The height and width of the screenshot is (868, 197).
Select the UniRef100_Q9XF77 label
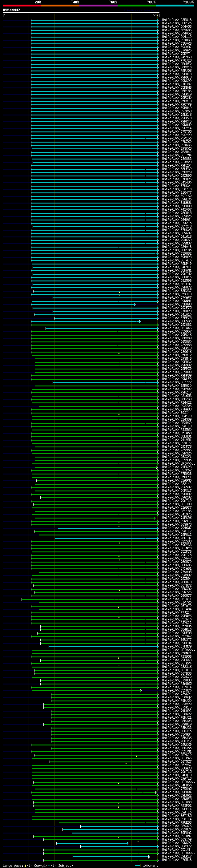point(177,443)
